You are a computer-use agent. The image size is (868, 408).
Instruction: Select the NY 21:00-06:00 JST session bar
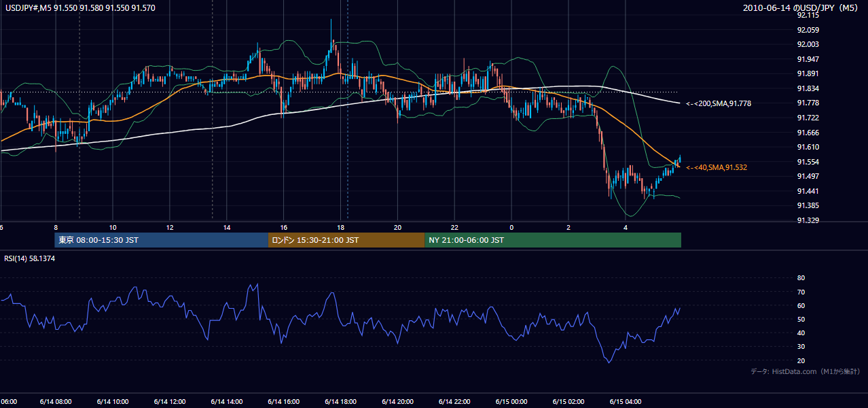click(x=553, y=240)
